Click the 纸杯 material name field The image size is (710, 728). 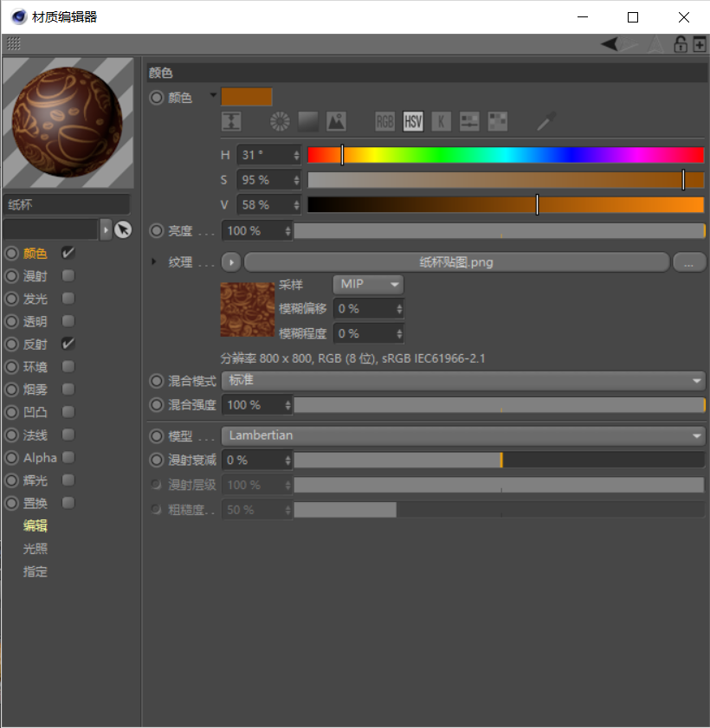coord(67,205)
